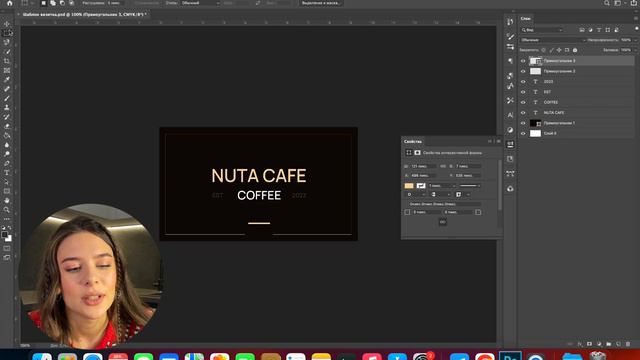Select the Zoom tool
The image size is (640, 360).
click(x=7, y=210)
